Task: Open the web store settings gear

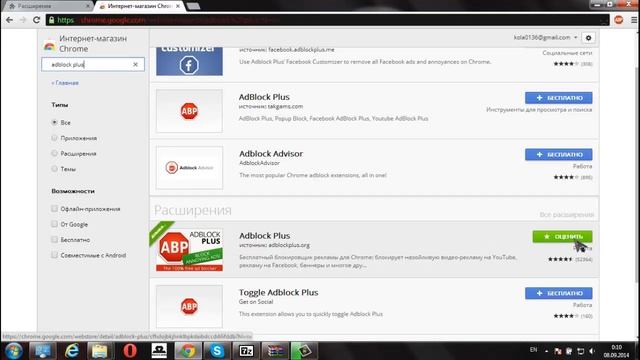Action: pos(589,38)
